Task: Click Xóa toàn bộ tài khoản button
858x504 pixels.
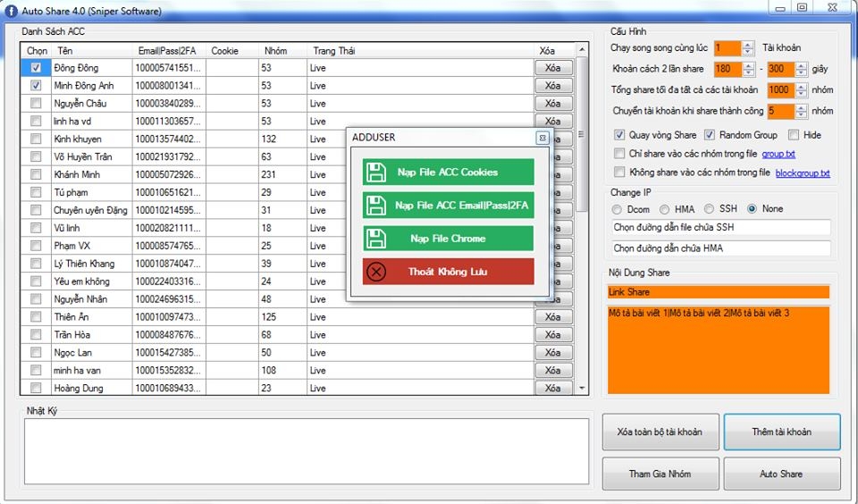Action: tap(660, 432)
